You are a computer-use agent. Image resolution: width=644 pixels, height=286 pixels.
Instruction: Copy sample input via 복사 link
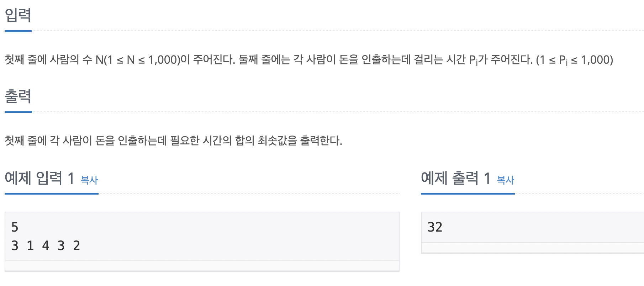pos(89,180)
